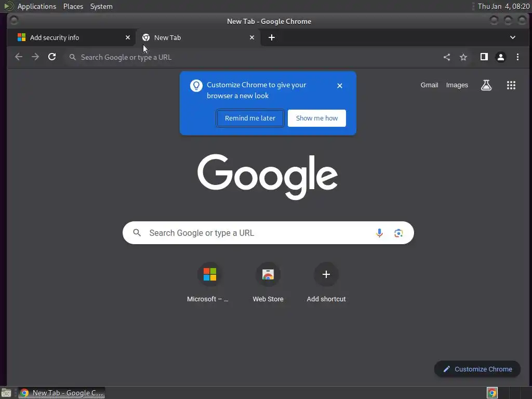Screen dimensions: 532x399
Task: Close the Add security info tab
Action: [x=128, y=37]
